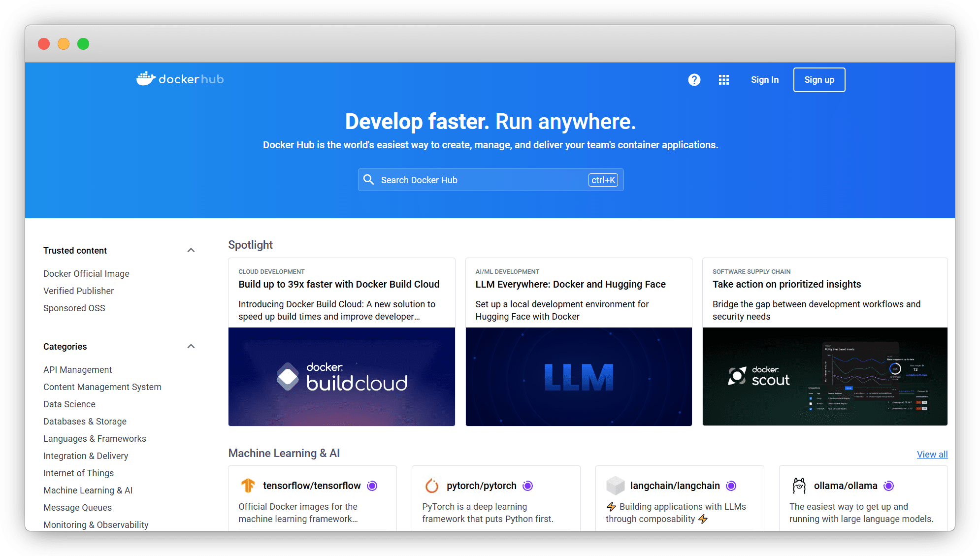Click 'Introducing Docker Build Cloud' description text

[337, 310]
